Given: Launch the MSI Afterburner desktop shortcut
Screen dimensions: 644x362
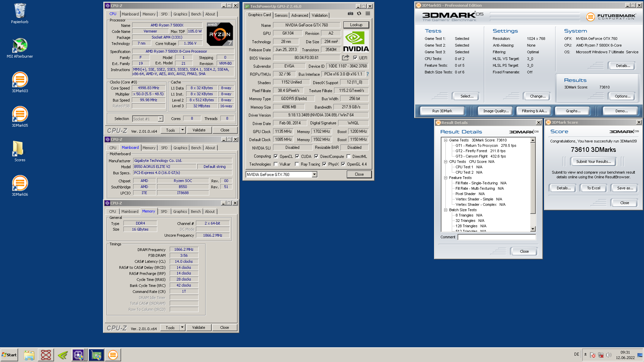Looking at the screenshot, I should [x=20, y=48].
